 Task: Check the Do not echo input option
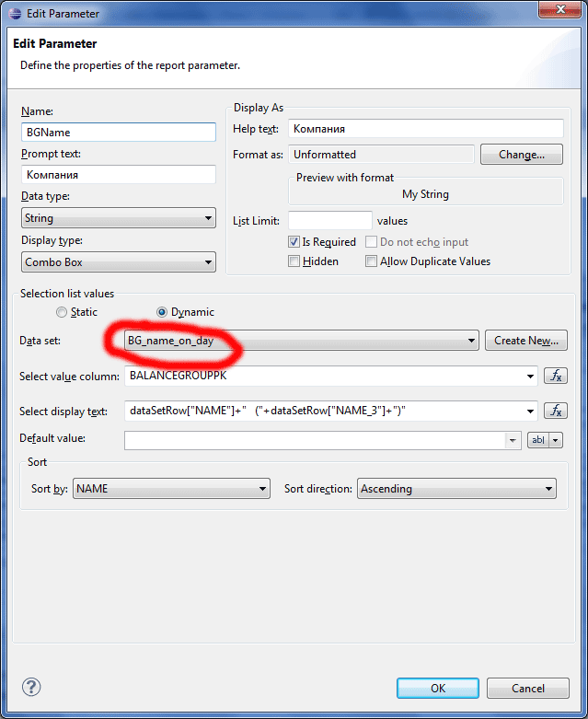(x=371, y=241)
